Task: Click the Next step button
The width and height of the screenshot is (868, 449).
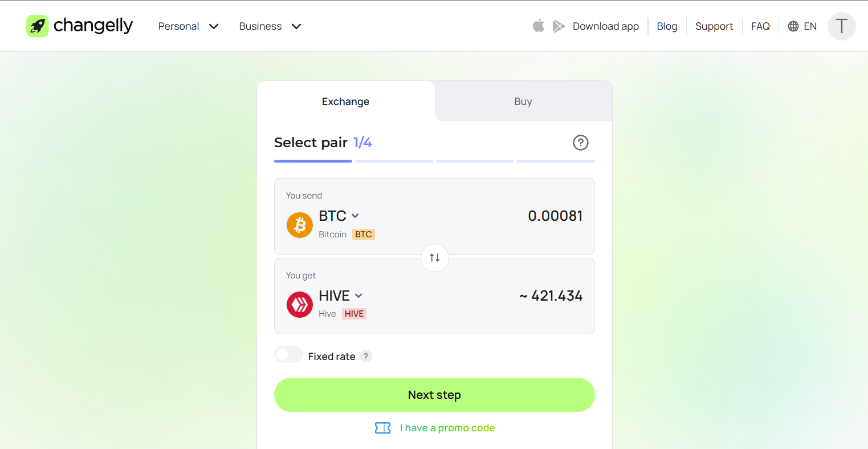Action: click(x=434, y=395)
